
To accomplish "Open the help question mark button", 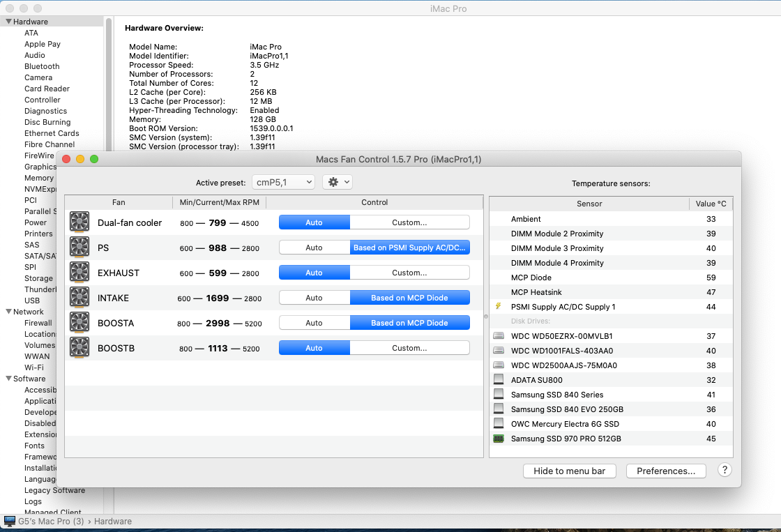I will click(725, 470).
